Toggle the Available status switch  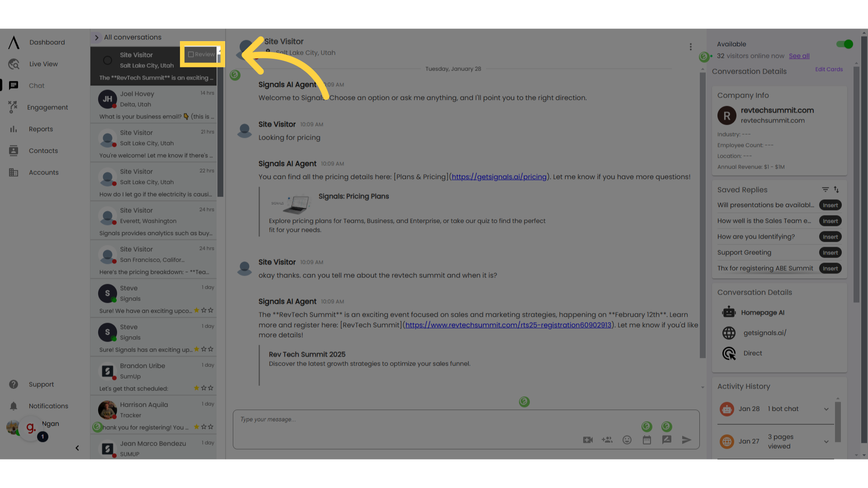tap(844, 44)
